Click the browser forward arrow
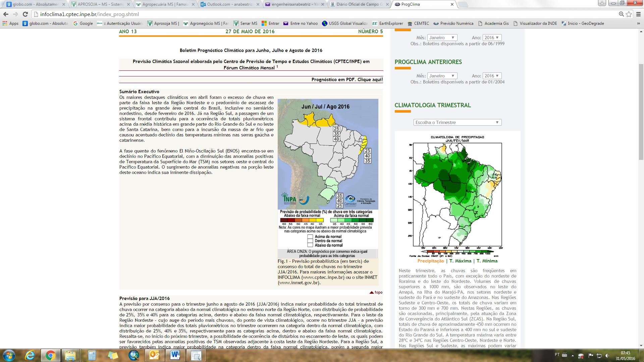 click(15, 14)
